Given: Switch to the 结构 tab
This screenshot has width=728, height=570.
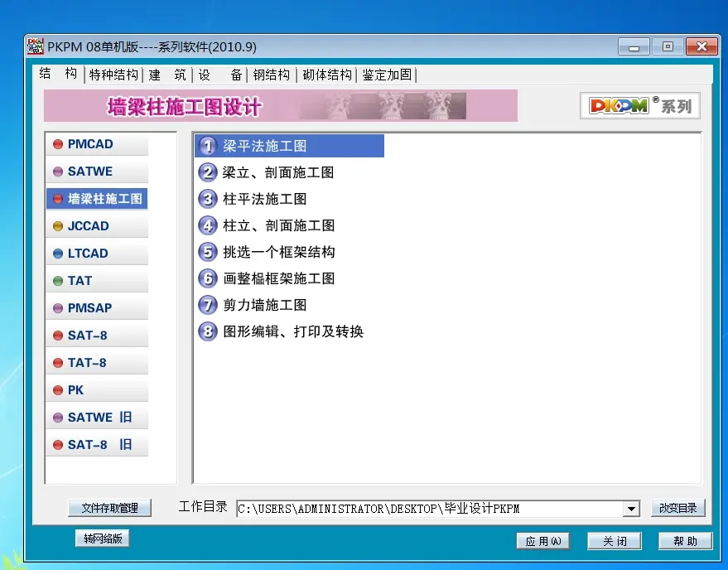Looking at the screenshot, I should click(59, 74).
